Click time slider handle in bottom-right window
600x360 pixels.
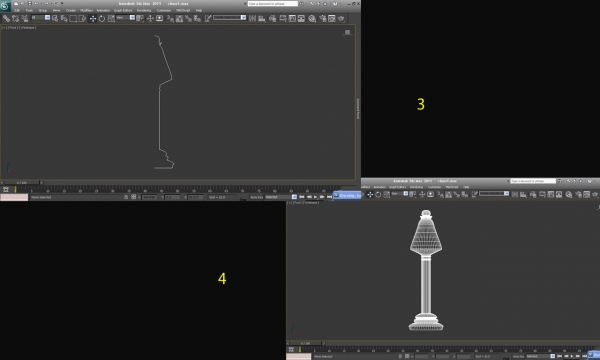[305, 344]
